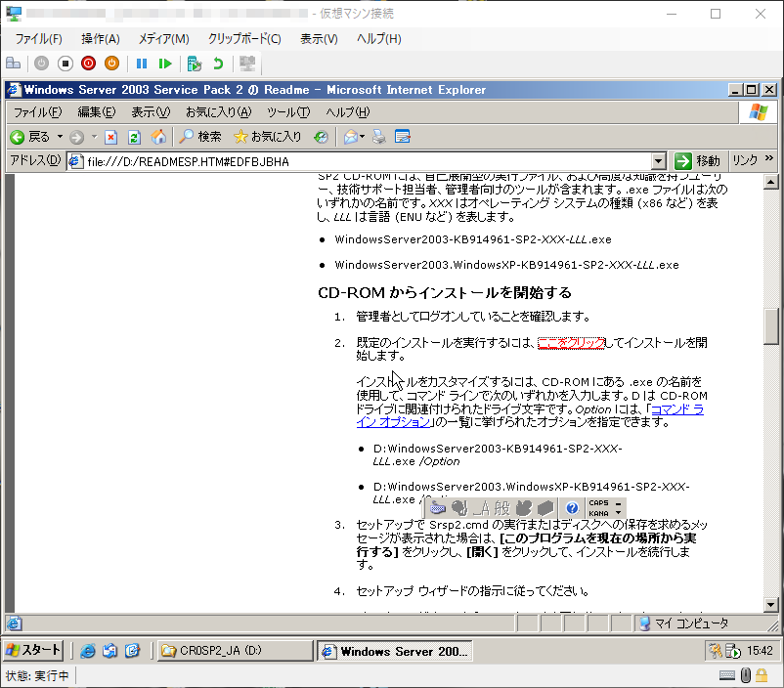Click the IE Stop (red X) icon
The width and height of the screenshot is (784, 688).
pyautogui.click(x=111, y=137)
